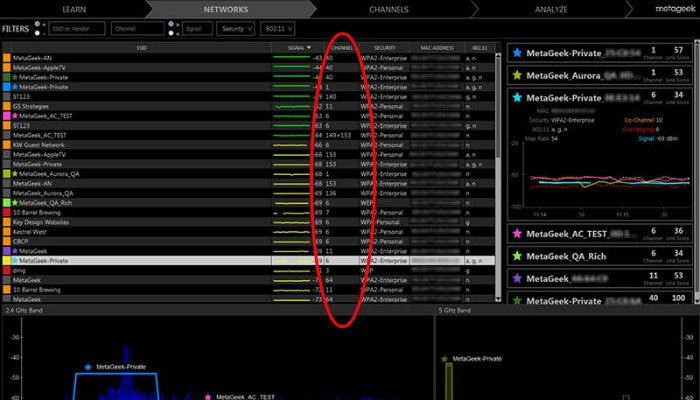Image resolution: width=700 pixels, height=400 pixels.
Task: Click the purple star beside MetaGeek network row
Action: click(14, 251)
